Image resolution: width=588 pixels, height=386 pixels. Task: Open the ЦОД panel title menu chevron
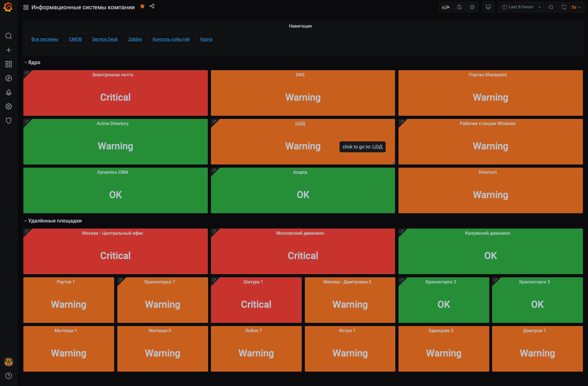coord(308,124)
